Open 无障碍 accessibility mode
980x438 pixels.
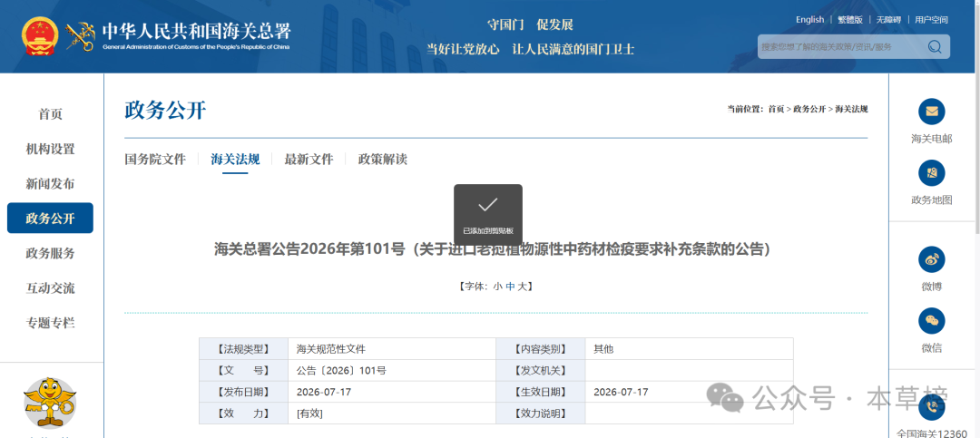point(888,19)
